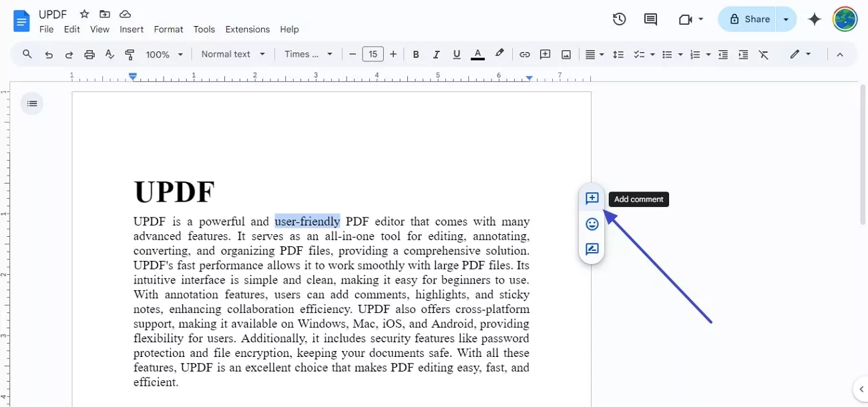Screen dimensions: 868x407
Task: Click the floating Add comment button
Action: click(x=592, y=198)
